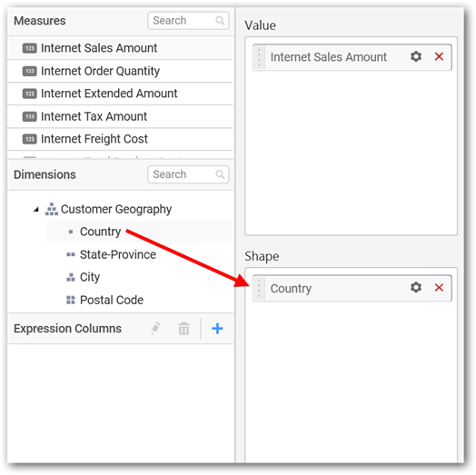Select Country dimension in the tree

tap(100, 232)
